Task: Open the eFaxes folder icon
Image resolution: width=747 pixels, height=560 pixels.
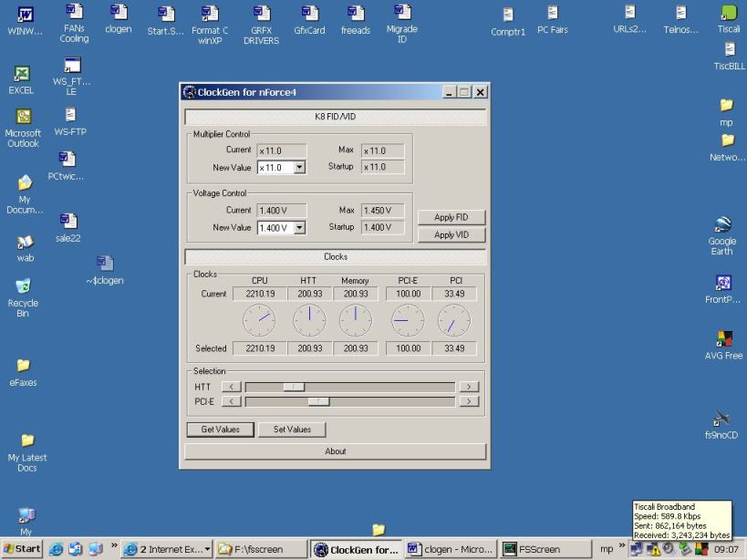Action: coord(24,366)
